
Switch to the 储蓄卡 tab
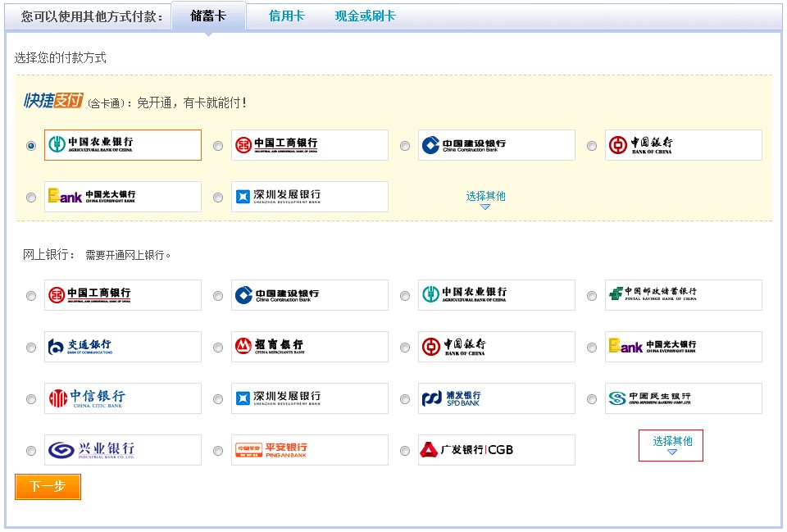tap(208, 16)
